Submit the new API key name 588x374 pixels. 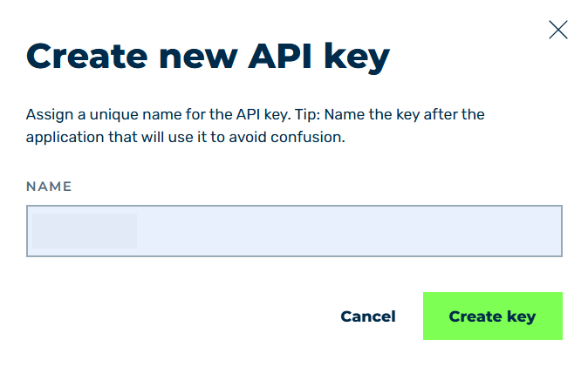click(x=493, y=316)
